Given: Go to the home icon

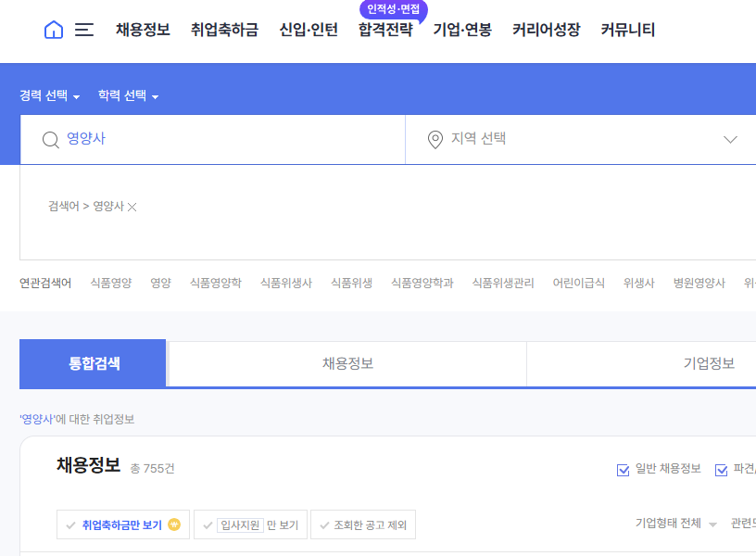Looking at the screenshot, I should point(54,30).
